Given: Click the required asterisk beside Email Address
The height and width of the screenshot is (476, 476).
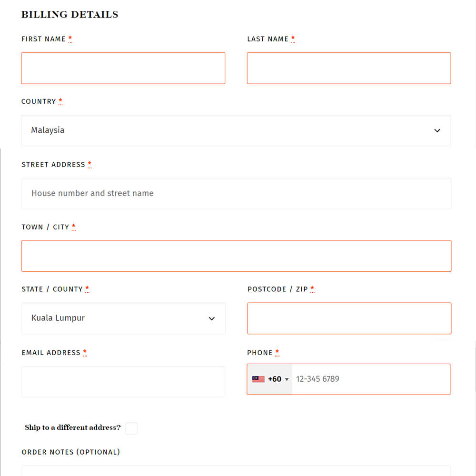Looking at the screenshot, I should [x=85, y=352].
